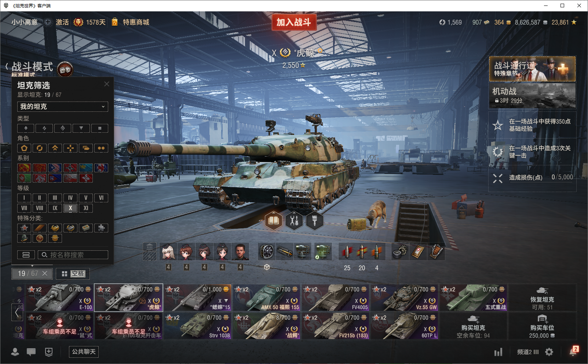
Task: Select the USSR nation flag filter
Action: pos(24,168)
